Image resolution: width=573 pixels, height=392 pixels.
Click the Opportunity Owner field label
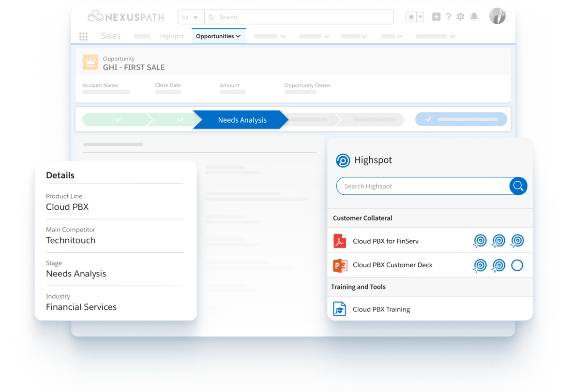307,85
